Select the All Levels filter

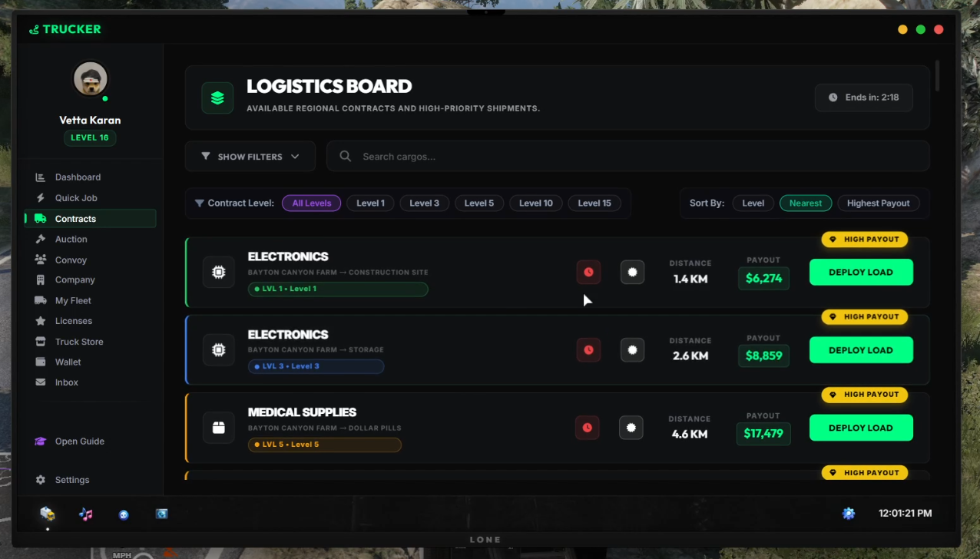312,203
